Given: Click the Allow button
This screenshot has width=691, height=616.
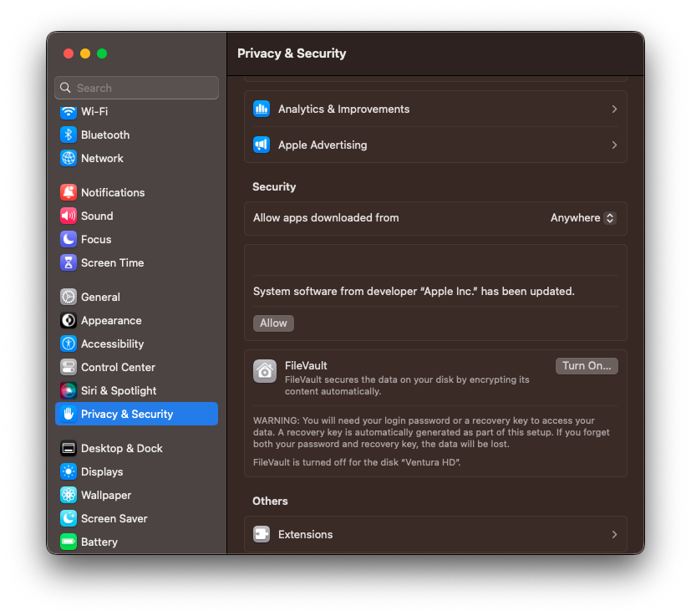Looking at the screenshot, I should point(273,323).
